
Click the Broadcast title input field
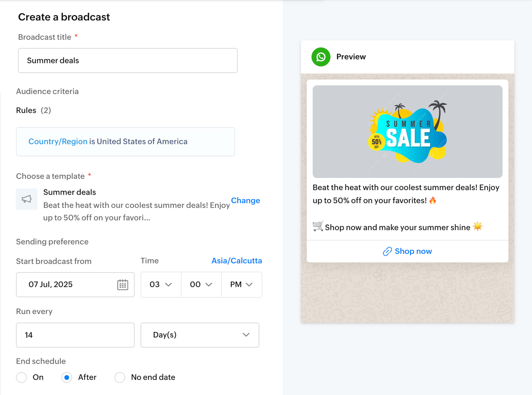(x=127, y=61)
